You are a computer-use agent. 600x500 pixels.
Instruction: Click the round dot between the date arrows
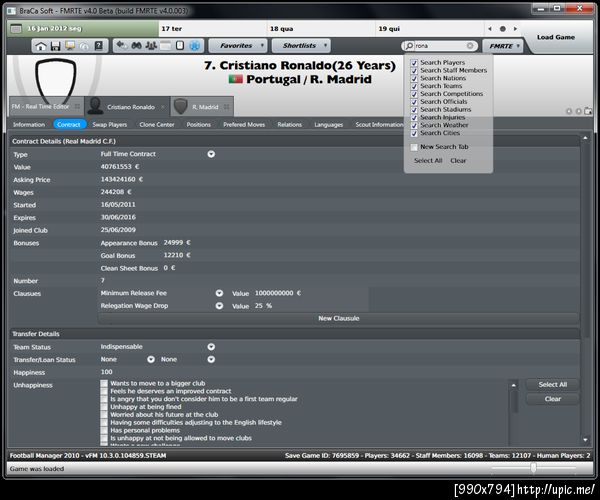[503, 29]
